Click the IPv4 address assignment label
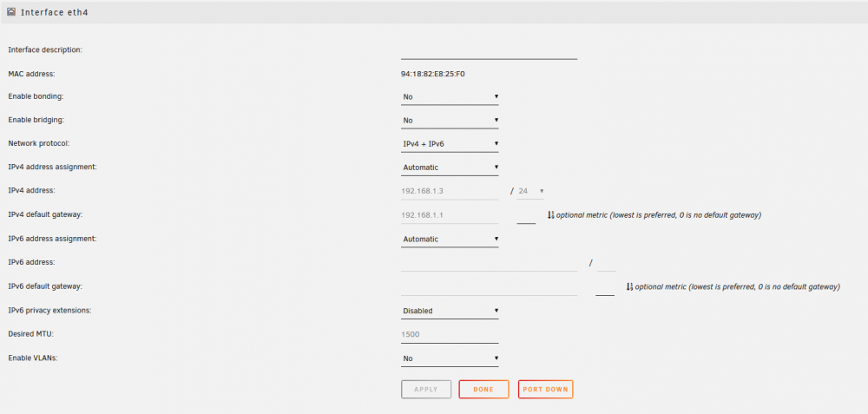Screen dimensions: 868x414 click(x=53, y=166)
